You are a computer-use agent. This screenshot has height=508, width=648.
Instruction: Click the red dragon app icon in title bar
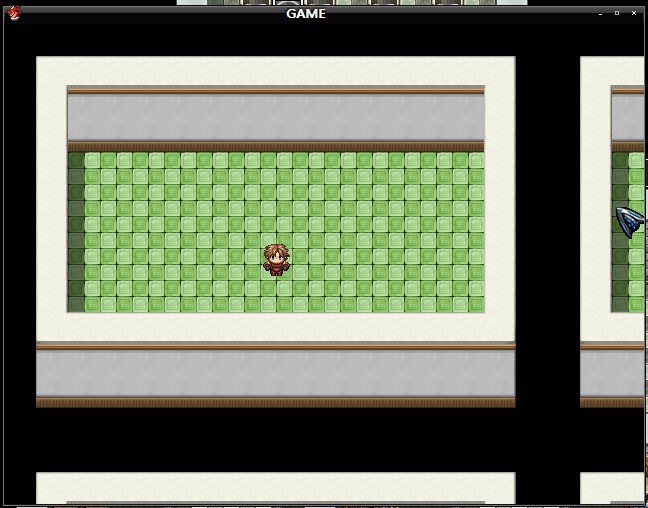(14, 13)
